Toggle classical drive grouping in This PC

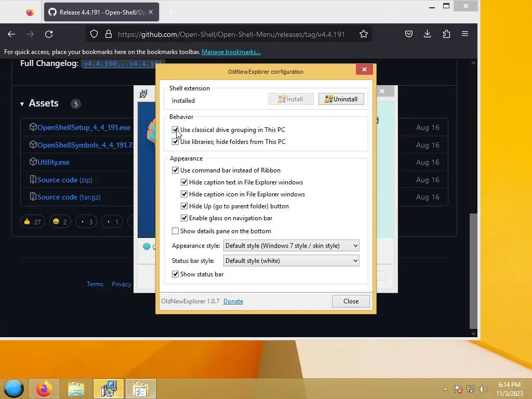[175, 129]
